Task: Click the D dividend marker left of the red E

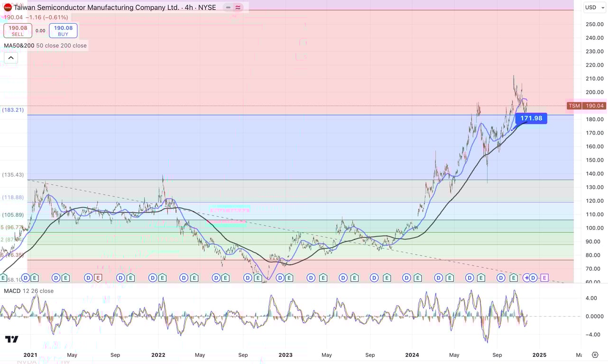Action: 89,278
